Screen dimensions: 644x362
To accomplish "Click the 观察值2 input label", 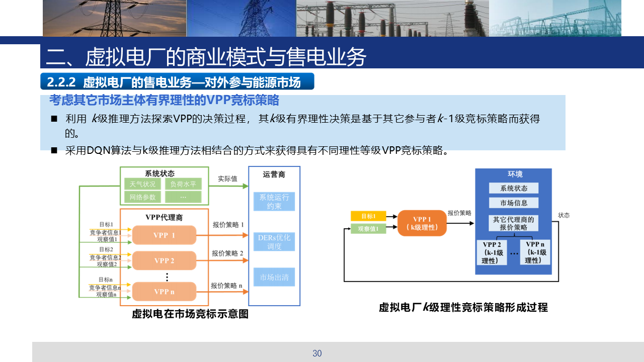I will coord(107,264).
